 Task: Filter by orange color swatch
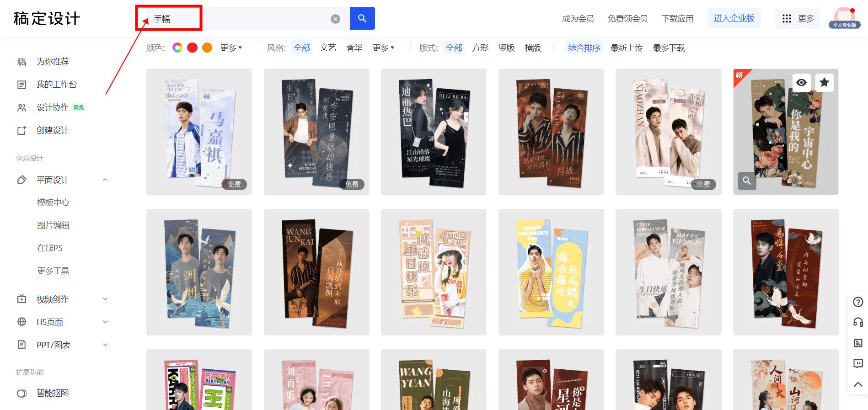click(207, 48)
